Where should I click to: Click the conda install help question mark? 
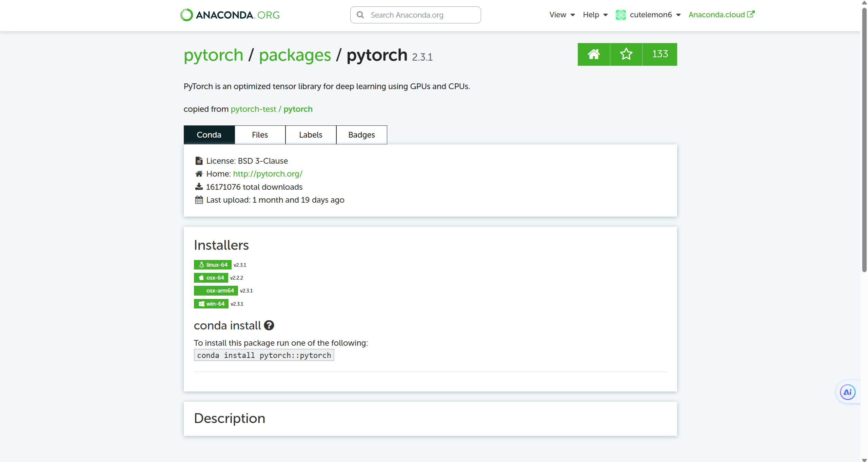point(269,325)
